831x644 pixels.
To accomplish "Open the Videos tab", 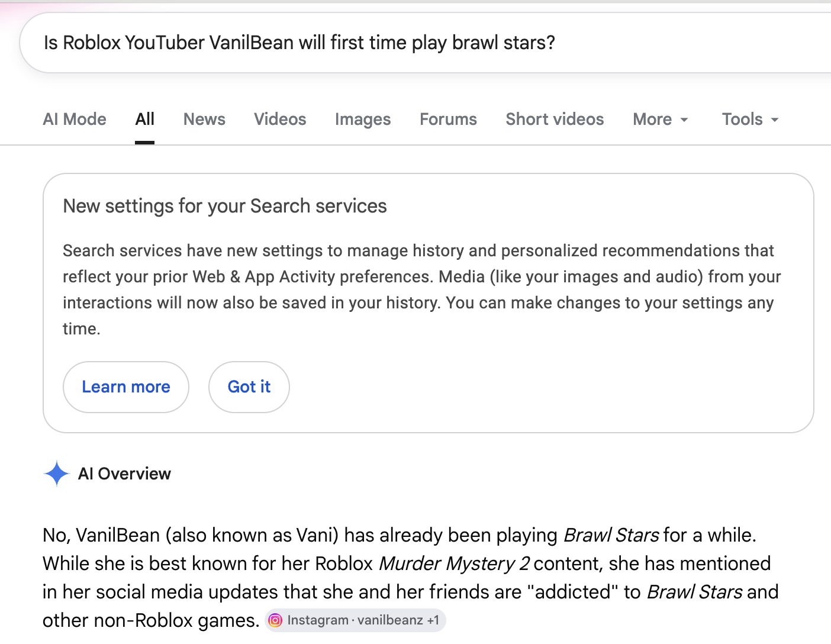I will pos(280,120).
